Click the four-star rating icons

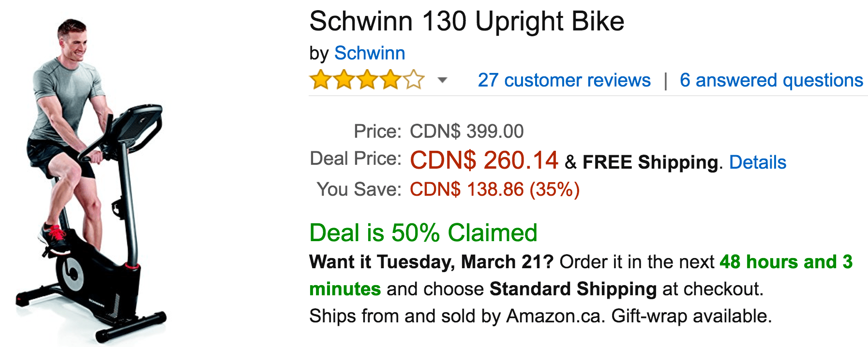pyautogui.click(x=367, y=80)
